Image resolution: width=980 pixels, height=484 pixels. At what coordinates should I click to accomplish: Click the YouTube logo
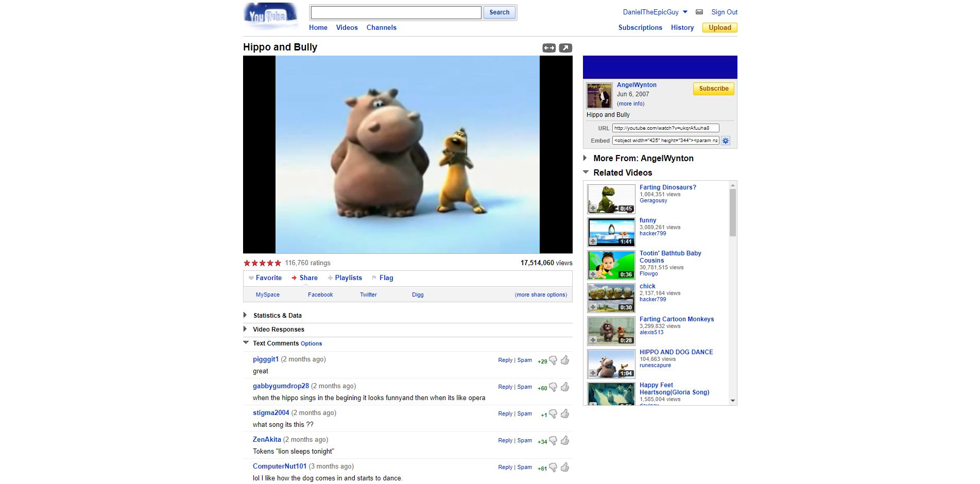[x=270, y=16]
